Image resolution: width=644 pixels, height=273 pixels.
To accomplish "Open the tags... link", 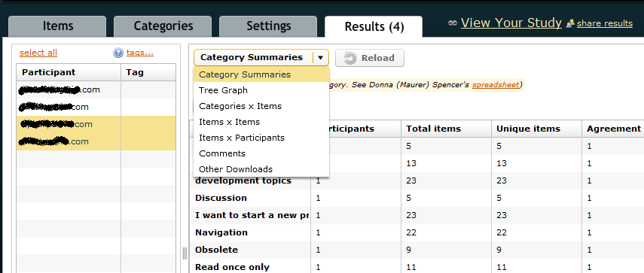I will (140, 53).
